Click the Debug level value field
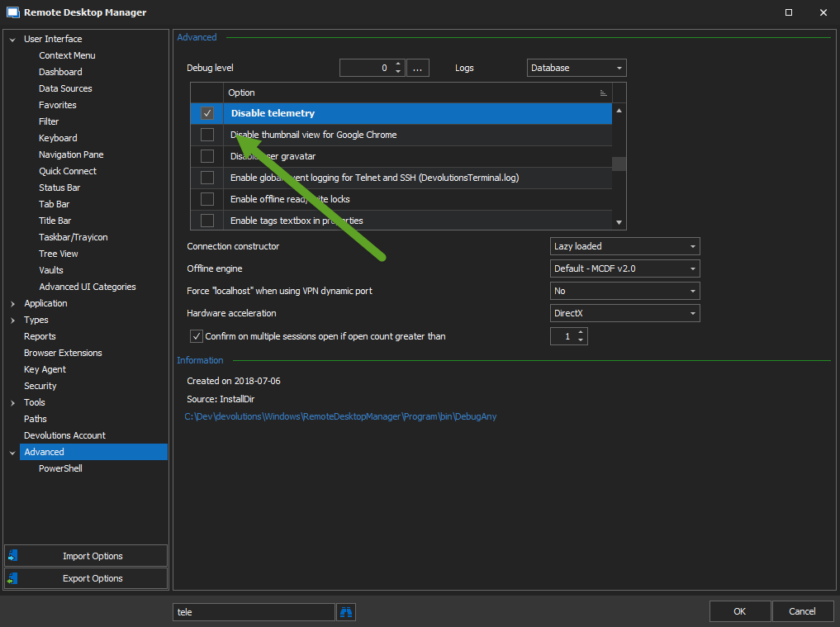The width and height of the screenshot is (840, 627). [367, 68]
